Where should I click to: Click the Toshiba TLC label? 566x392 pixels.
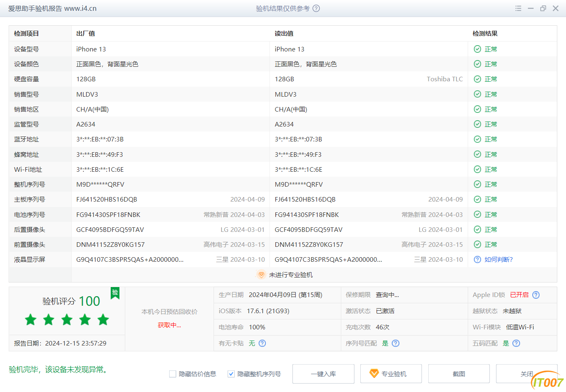pos(445,79)
